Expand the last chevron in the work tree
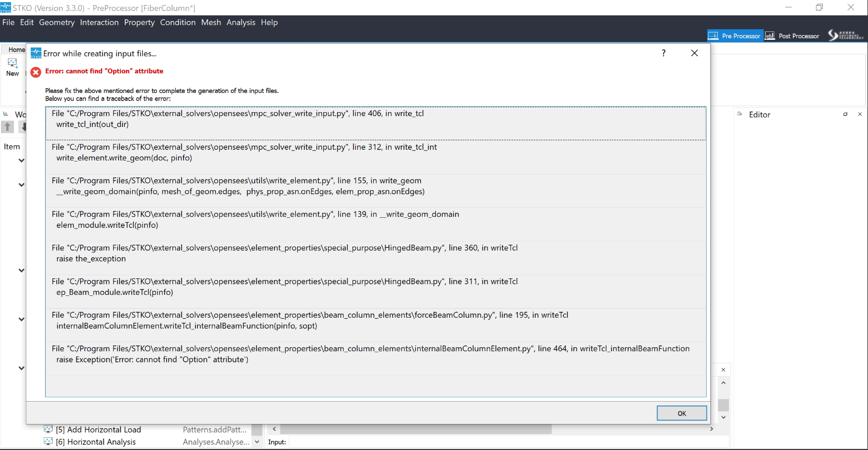 point(21,368)
